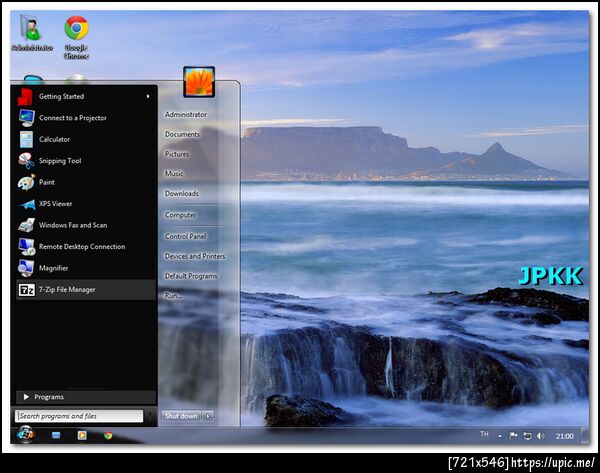Open the Administrator user folder link

(186, 114)
